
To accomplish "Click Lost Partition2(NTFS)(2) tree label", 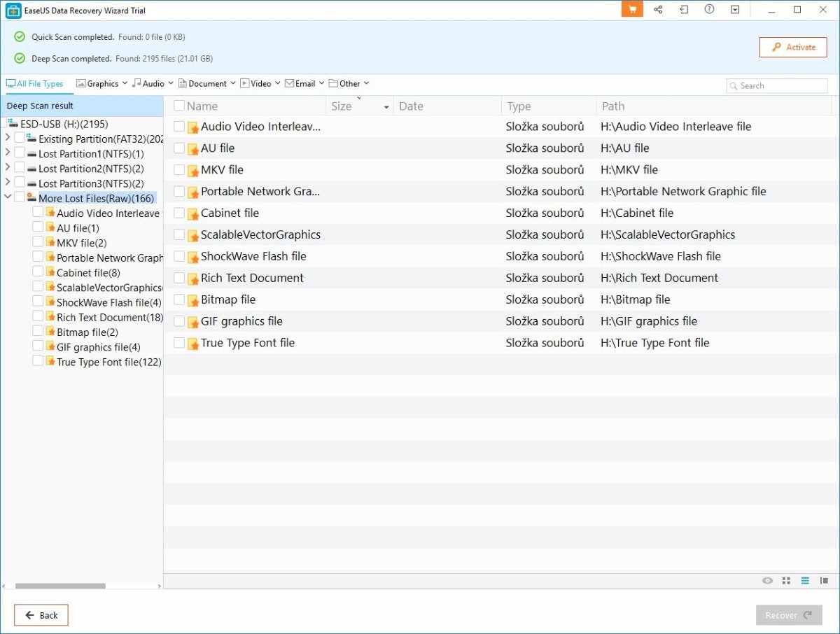I will (91, 169).
